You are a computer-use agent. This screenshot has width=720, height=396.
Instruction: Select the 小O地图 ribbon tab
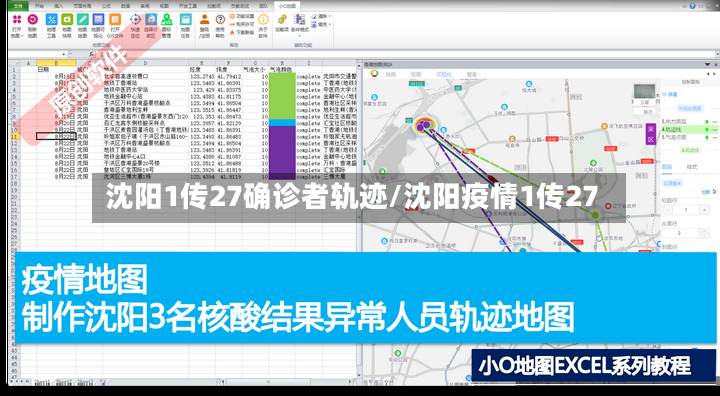pyautogui.click(x=287, y=6)
